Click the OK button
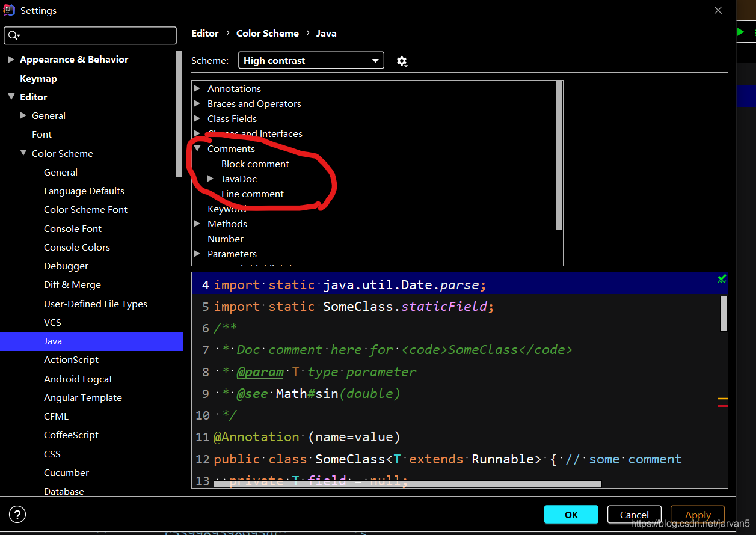The image size is (756, 535). 571,515
